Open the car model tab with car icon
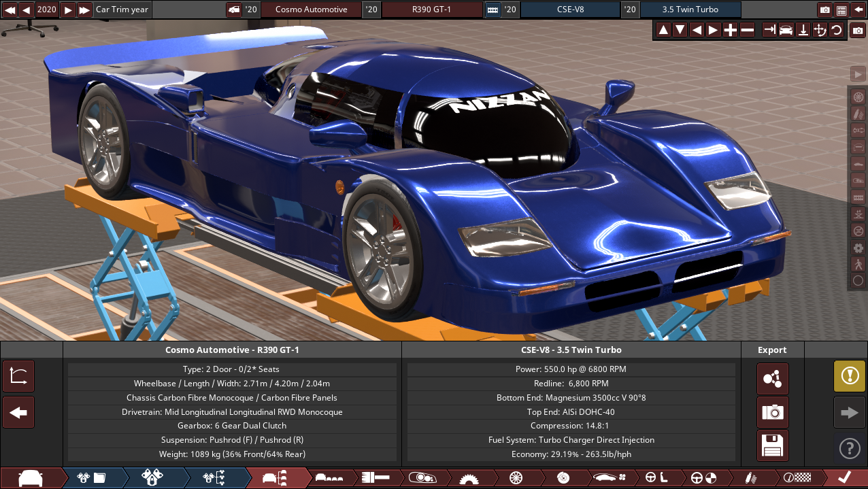The image size is (868, 489). pos(31,477)
